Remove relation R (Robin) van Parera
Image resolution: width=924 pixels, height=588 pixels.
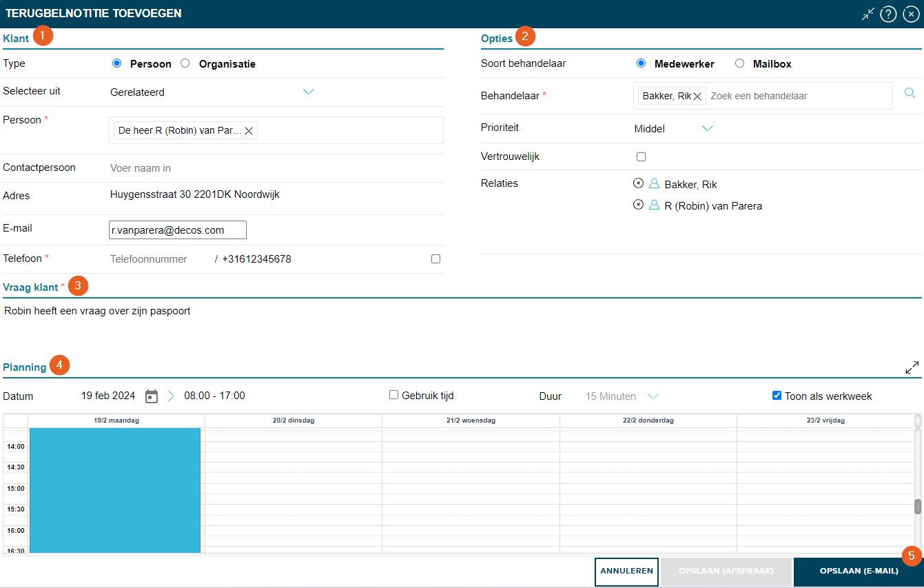[x=638, y=205]
